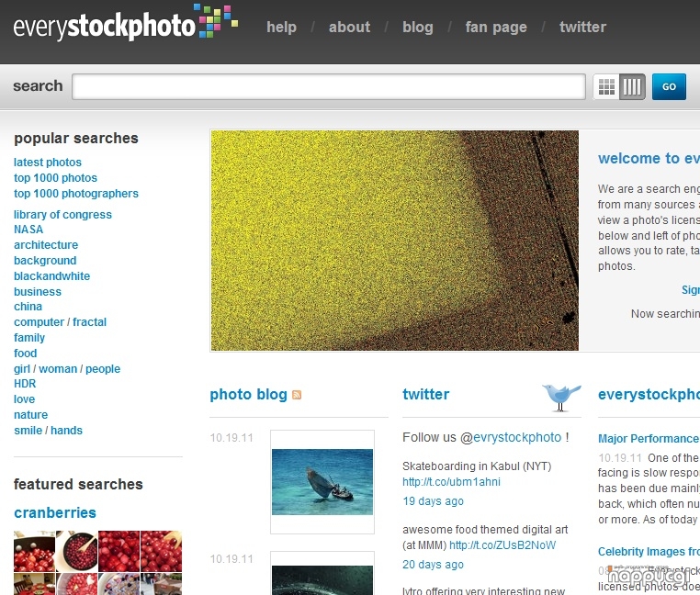The height and width of the screenshot is (595, 700).
Task: Open the photo blog RSS feed icon
Action: click(297, 395)
